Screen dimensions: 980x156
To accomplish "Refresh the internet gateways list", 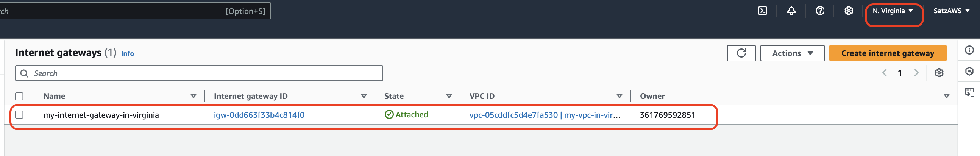I will [x=741, y=53].
